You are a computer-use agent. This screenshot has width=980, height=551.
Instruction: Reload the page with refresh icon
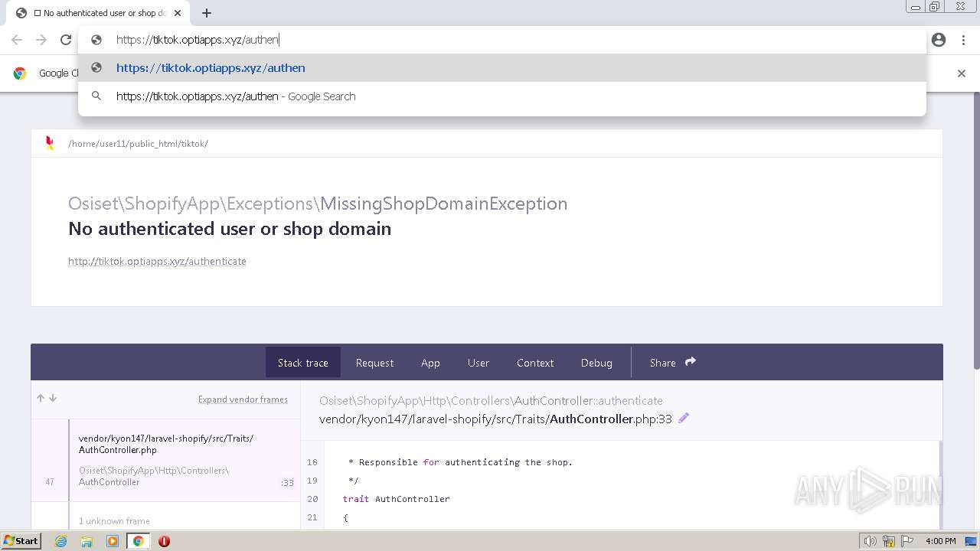(66, 40)
